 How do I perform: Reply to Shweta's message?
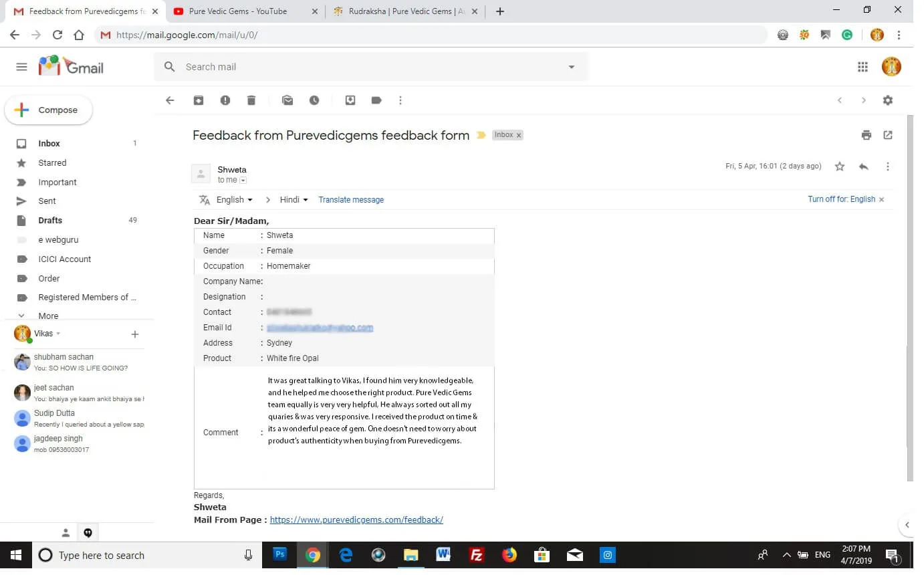click(864, 166)
